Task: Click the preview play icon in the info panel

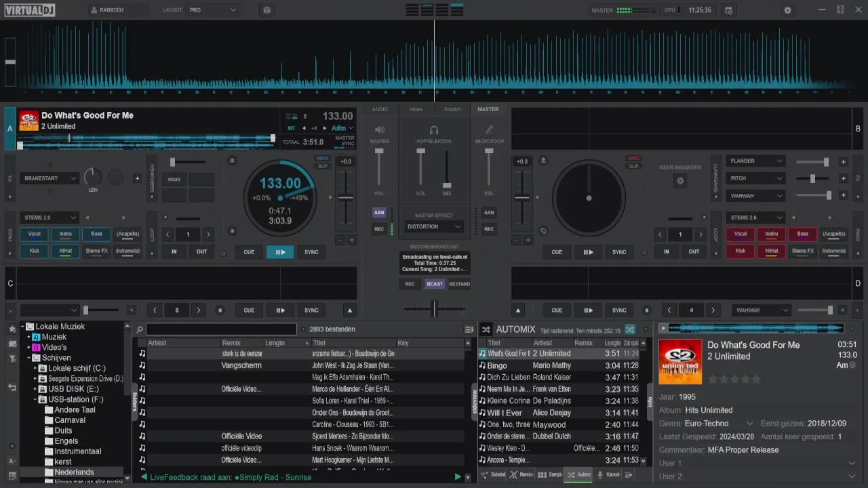Action: [x=663, y=328]
